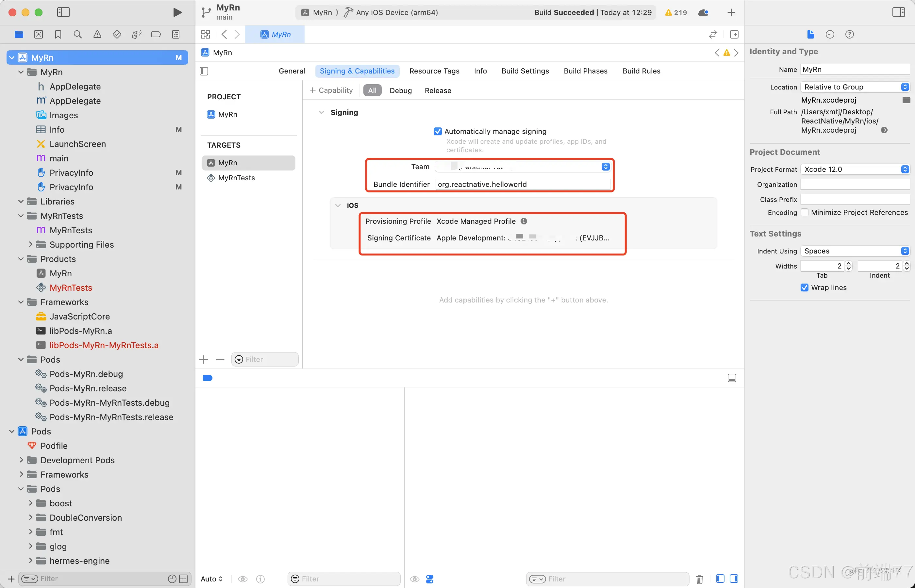Expand the Supporting Files folder
This screenshot has height=588, width=915.
pyautogui.click(x=30, y=244)
